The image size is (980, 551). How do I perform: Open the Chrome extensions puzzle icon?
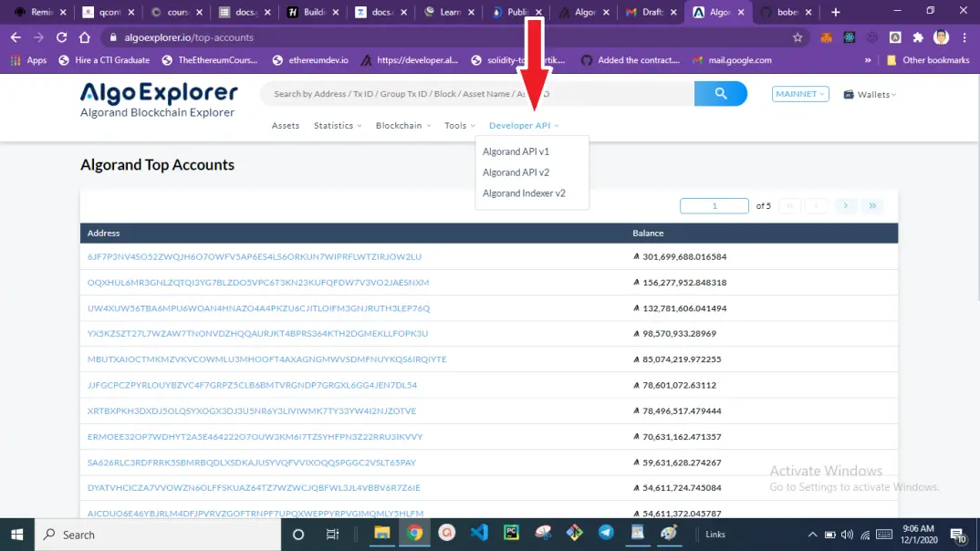point(918,37)
